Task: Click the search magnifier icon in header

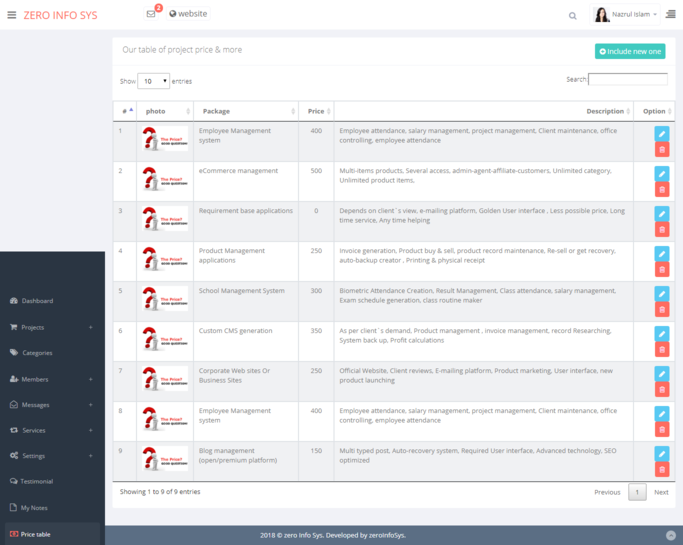Action: 573,15
